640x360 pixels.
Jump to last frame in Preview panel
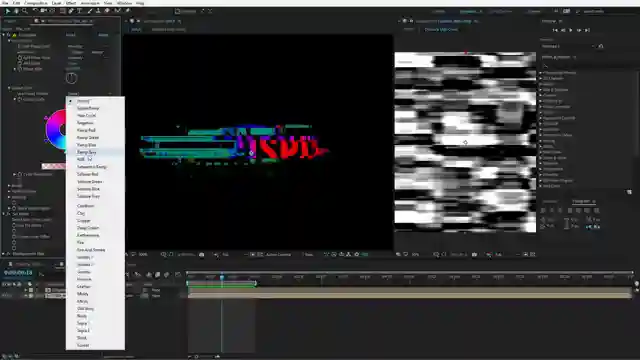[587, 30]
